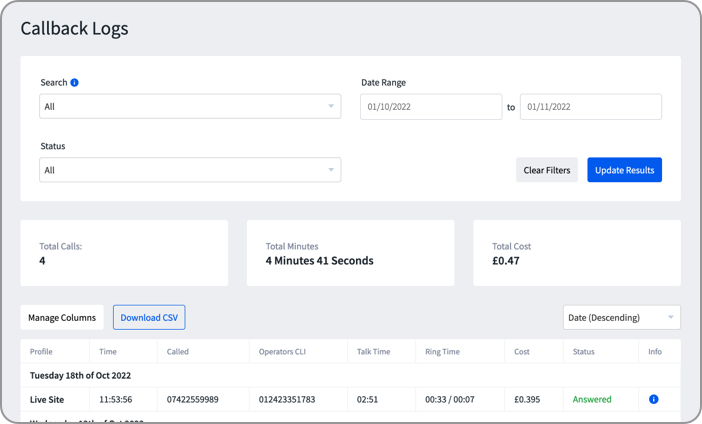Viewport: 702px width, 424px height.
Task: Click the Operators CLI column header
Action: 286,352
